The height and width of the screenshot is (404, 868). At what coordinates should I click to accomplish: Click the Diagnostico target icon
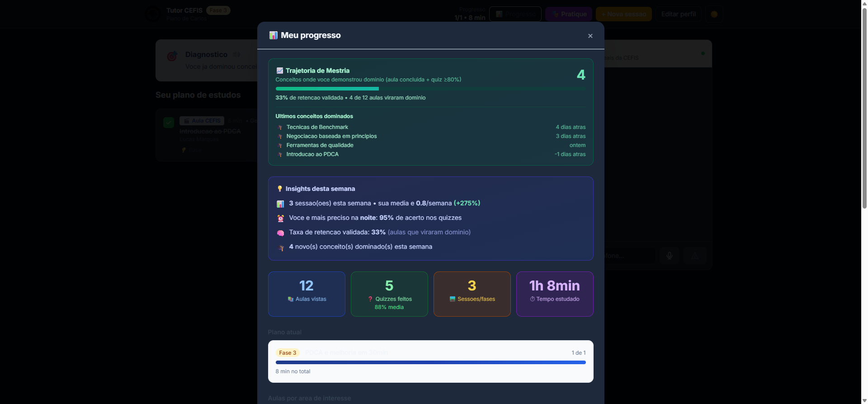172,56
